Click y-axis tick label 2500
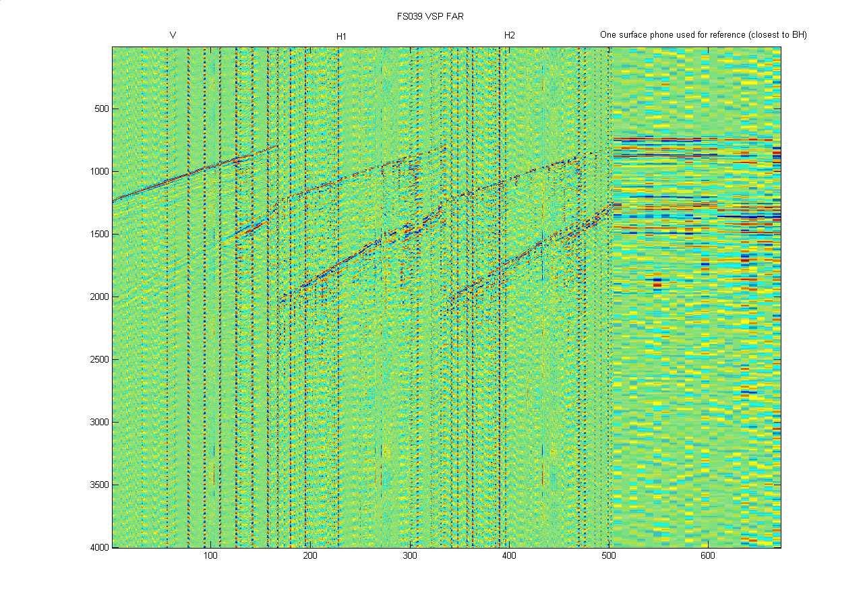This screenshot has height=616, width=863. (x=98, y=360)
